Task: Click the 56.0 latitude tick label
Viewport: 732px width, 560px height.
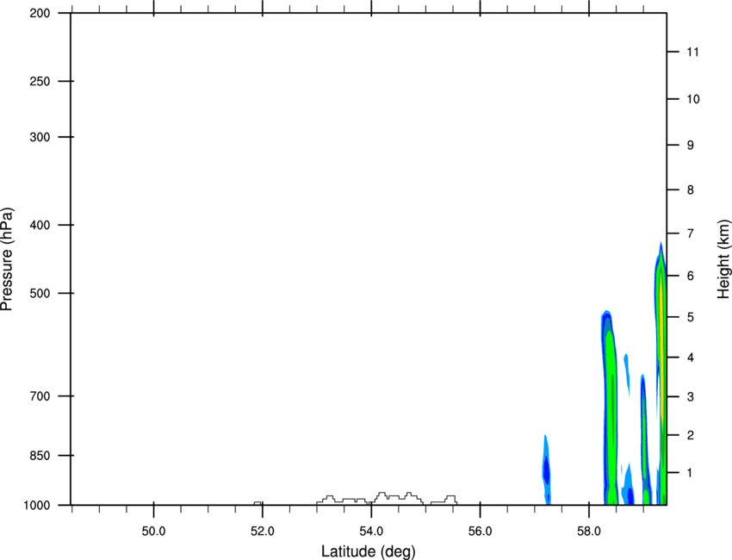Action: (480, 532)
